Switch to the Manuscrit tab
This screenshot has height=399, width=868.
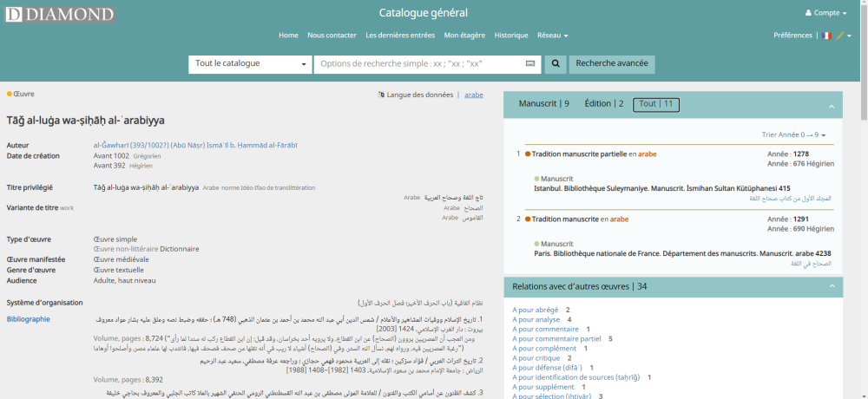point(543,104)
